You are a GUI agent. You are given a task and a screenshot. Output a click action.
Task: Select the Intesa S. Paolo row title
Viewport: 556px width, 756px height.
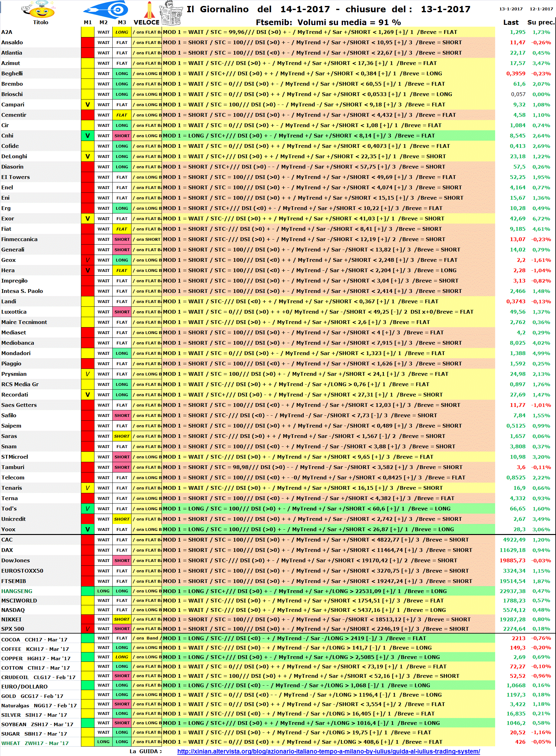point(22,291)
